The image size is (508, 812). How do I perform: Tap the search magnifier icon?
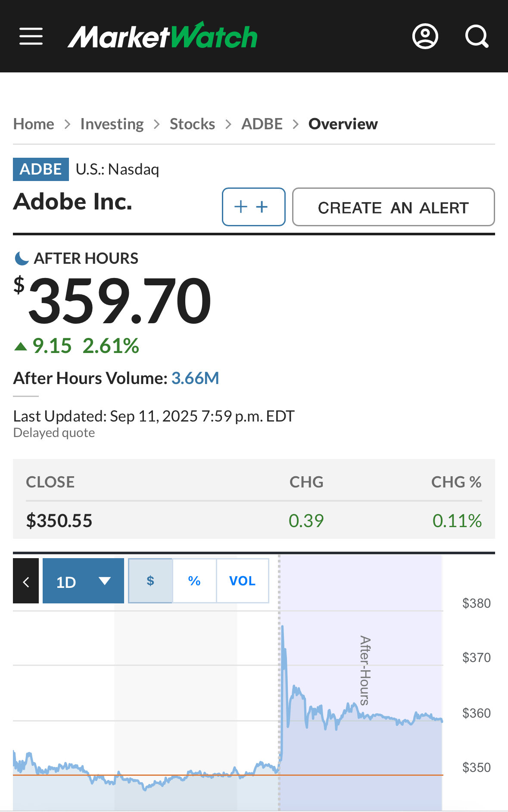[x=477, y=36]
